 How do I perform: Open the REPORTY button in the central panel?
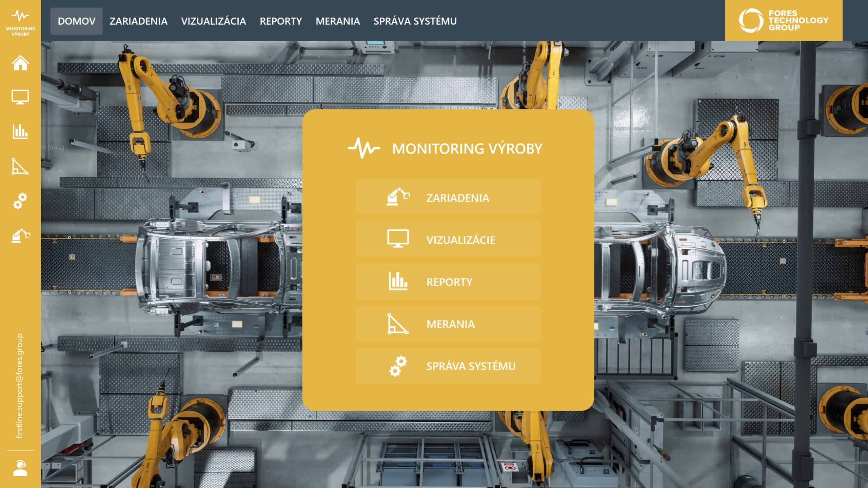pos(448,281)
